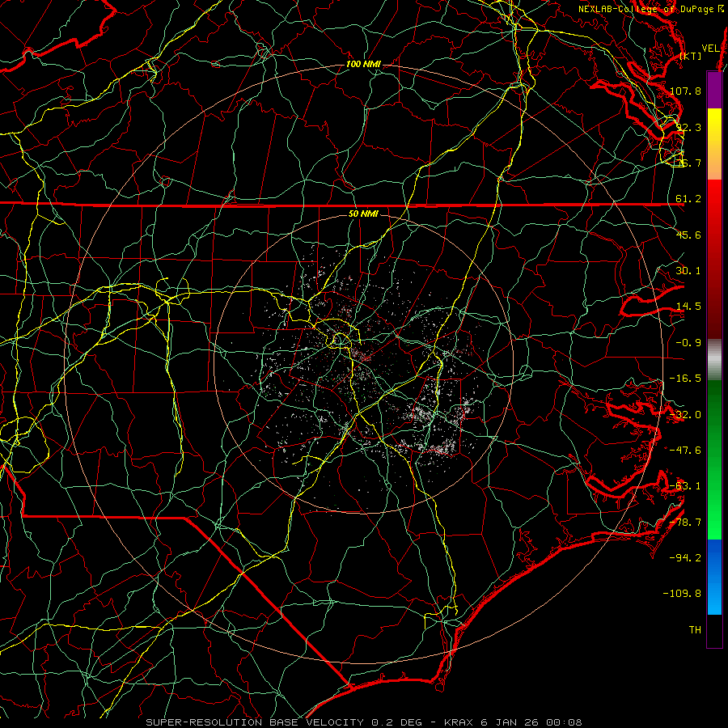The width and height of the screenshot is (728, 728).
Task: Click the -47.6 legend value
Action: [x=685, y=451]
